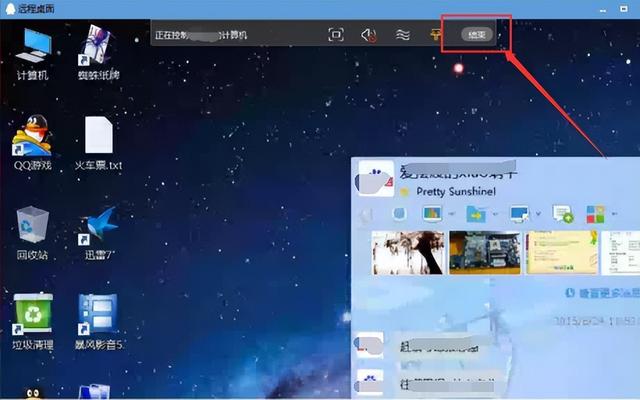
Task: Minimize the 远程桌面 window
Action: [603, 9]
